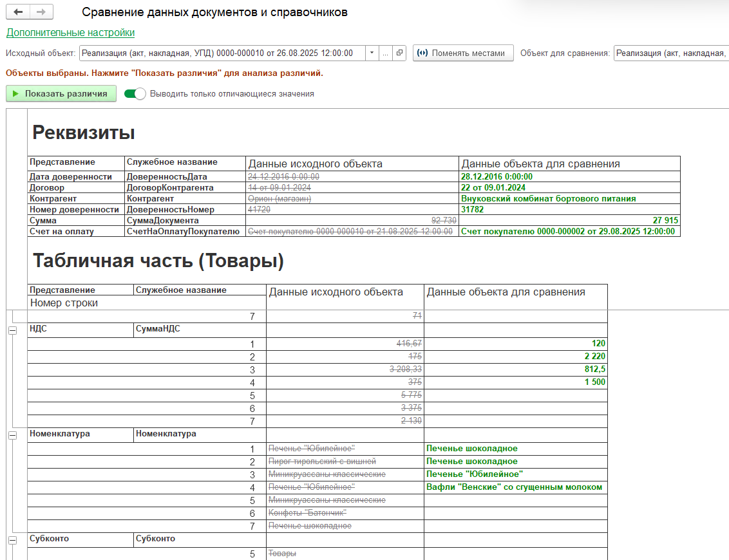Click the Поменять местами button
This screenshot has height=560, width=729.
[x=463, y=53]
